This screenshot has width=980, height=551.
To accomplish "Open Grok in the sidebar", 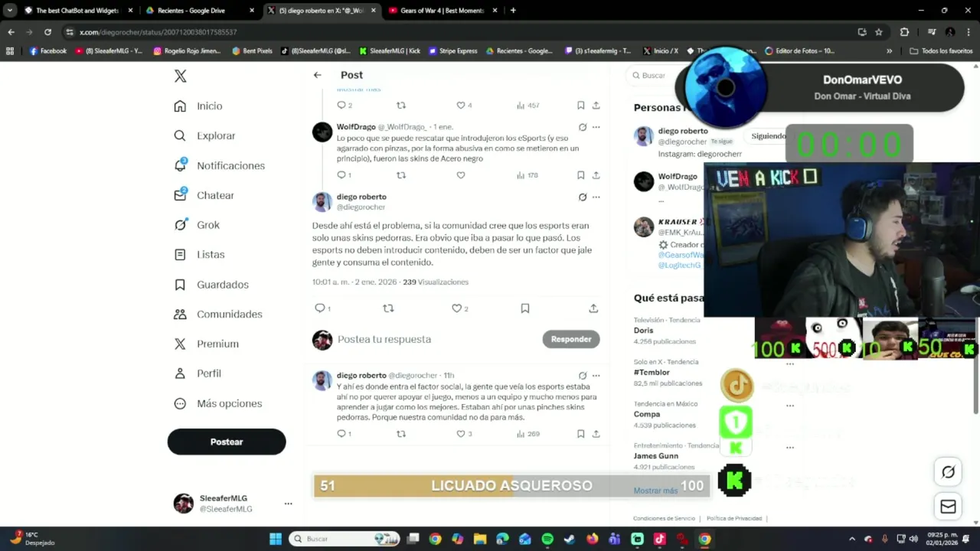I will (x=197, y=225).
